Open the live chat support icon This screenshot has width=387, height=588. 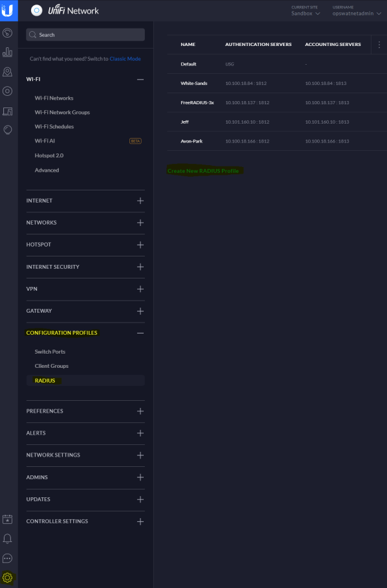coord(8,558)
